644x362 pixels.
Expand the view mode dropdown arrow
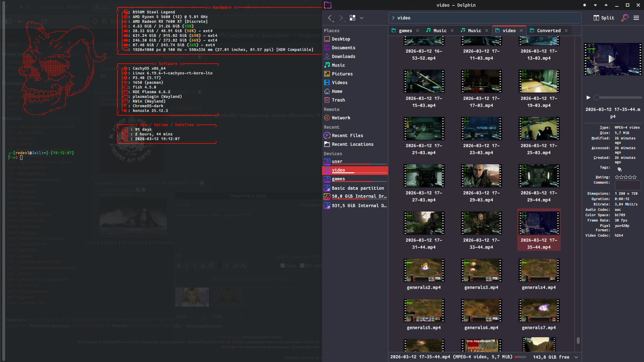coord(362,18)
